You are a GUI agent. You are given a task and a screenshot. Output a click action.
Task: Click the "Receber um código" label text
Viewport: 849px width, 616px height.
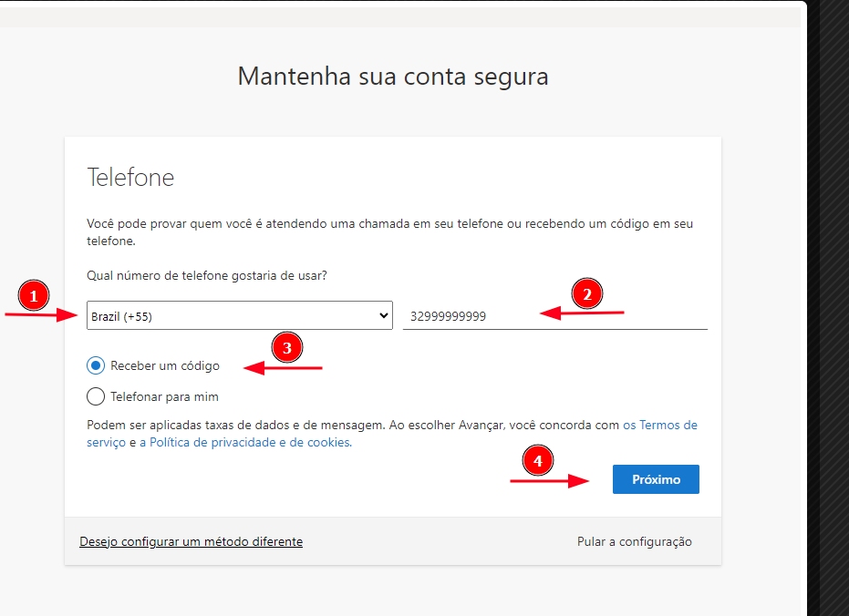tap(165, 365)
